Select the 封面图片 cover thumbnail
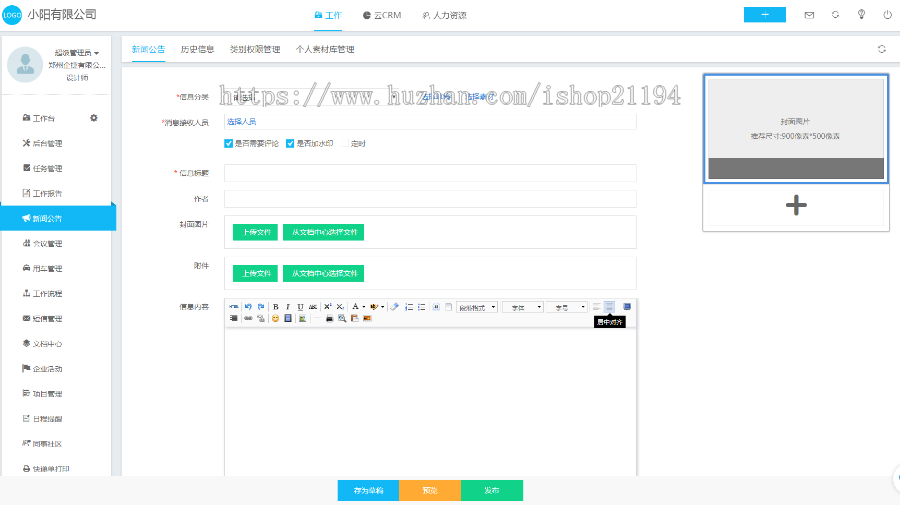Viewport: 900px width, 505px height. [x=796, y=129]
